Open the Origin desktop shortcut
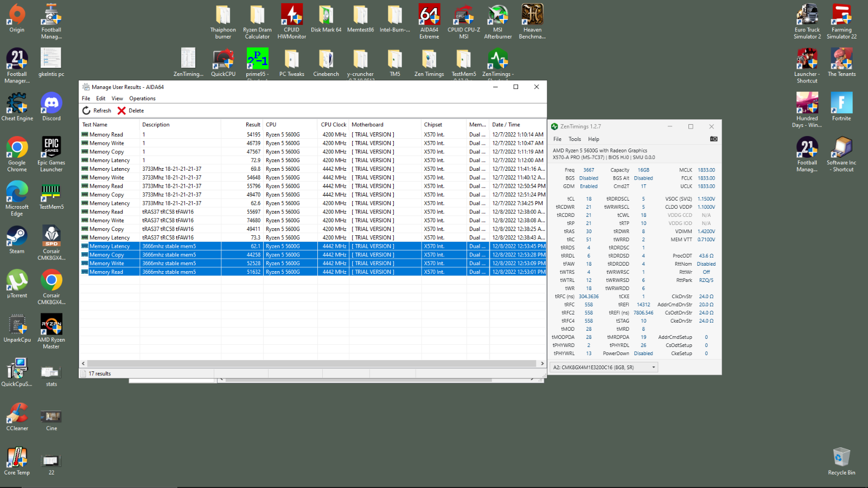The height and width of the screenshot is (488, 868). tap(17, 18)
